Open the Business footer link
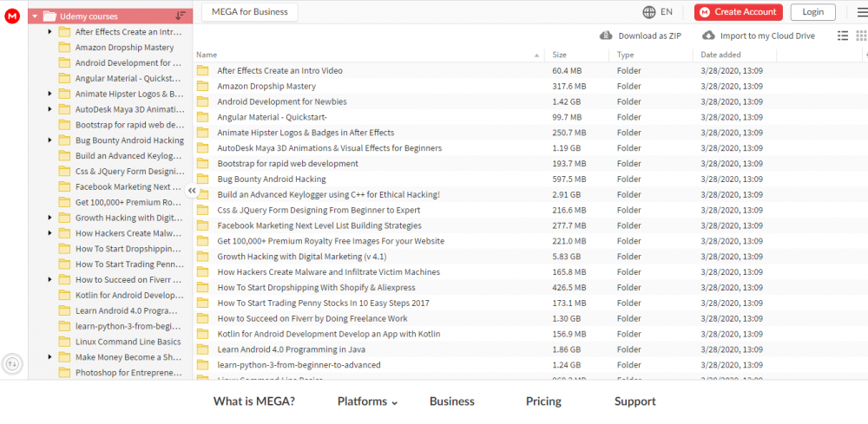This screenshot has width=868, height=424. tap(451, 401)
